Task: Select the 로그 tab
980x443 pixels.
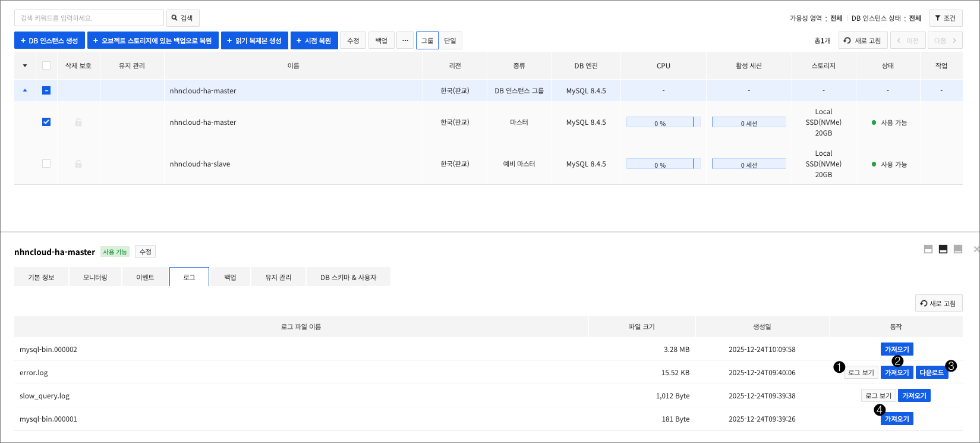Action: tap(189, 277)
